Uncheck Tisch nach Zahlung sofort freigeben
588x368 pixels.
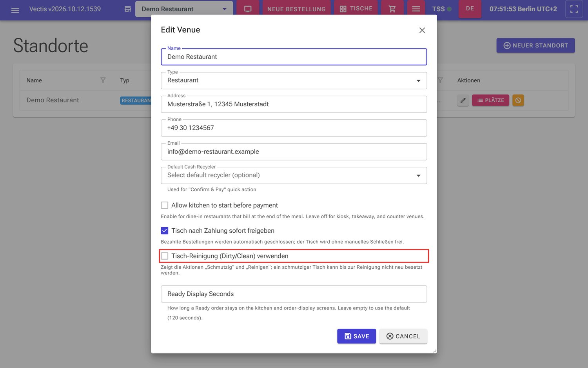pyautogui.click(x=165, y=231)
